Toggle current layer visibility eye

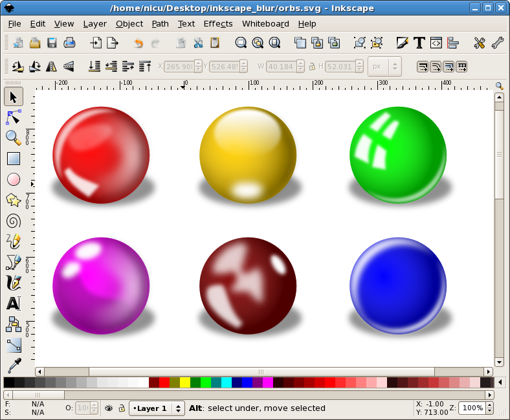(109, 408)
